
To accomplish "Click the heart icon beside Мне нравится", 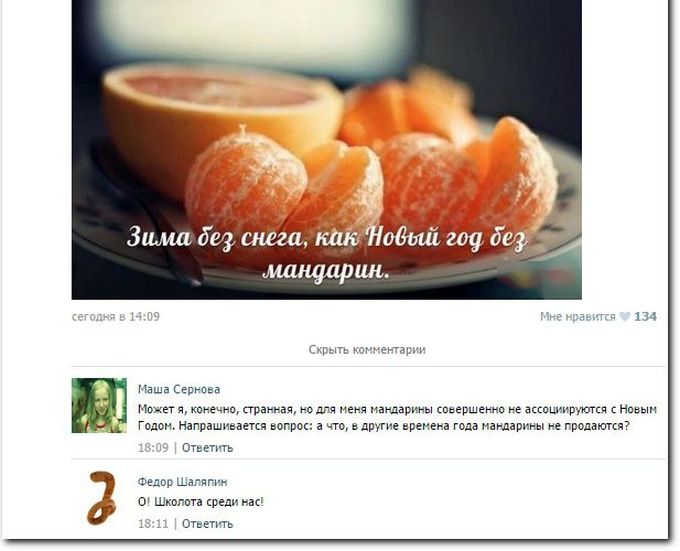I will (624, 317).
